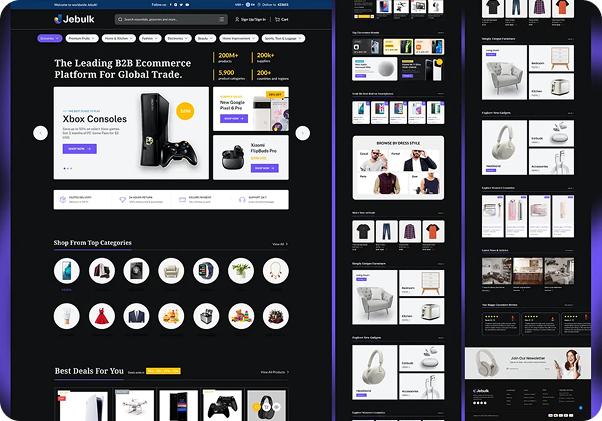Image resolution: width=602 pixels, height=421 pixels.
Task: Select the washing machine category circle
Action: (x=136, y=271)
